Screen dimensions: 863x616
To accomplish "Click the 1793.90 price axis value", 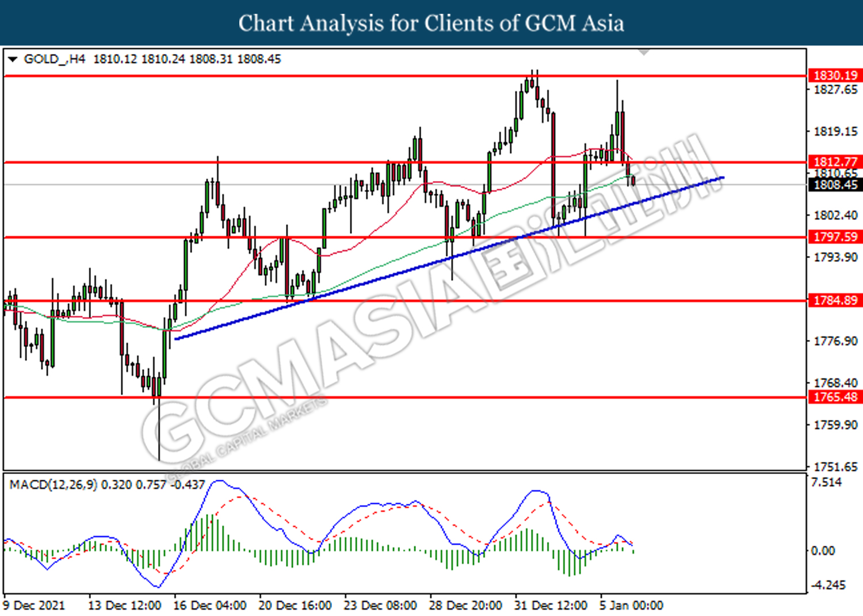I will pyautogui.click(x=835, y=257).
